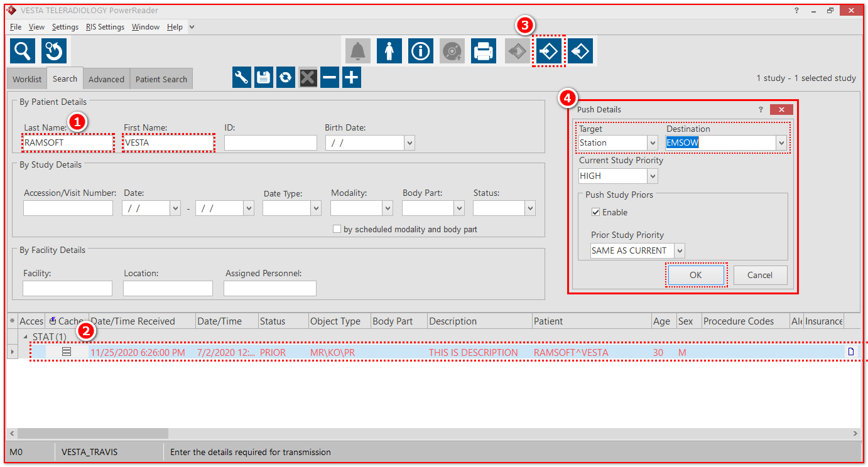Viewport: 868px width, 467px height.
Task: Open the Target dropdown showing Station
Action: (653, 143)
